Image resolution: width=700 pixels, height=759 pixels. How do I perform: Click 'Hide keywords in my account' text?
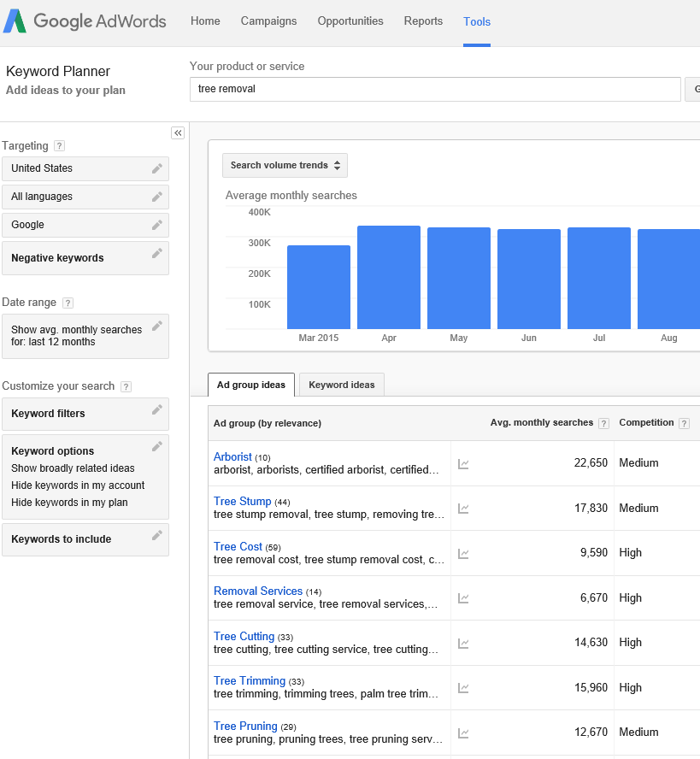tap(78, 485)
